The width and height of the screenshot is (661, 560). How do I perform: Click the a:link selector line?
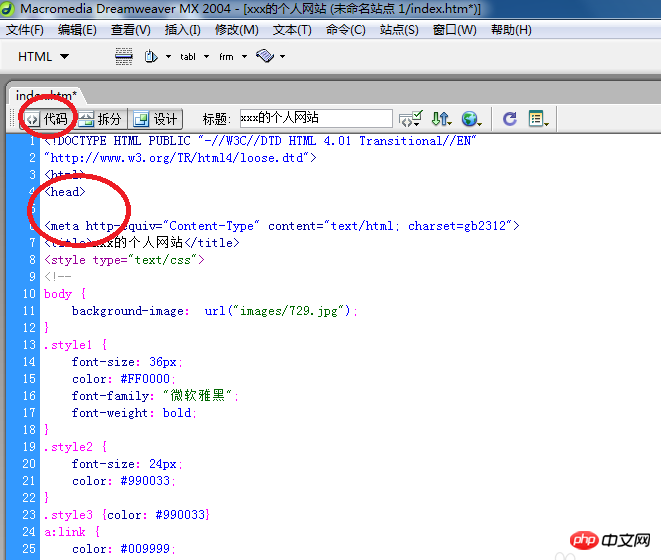point(72,532)
